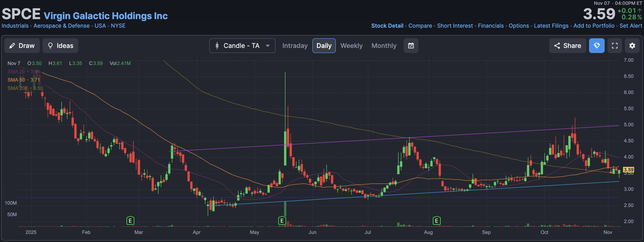Click the Vol 2.41M value
Viewport: 644px width, 242px height.
click(120, 63)
